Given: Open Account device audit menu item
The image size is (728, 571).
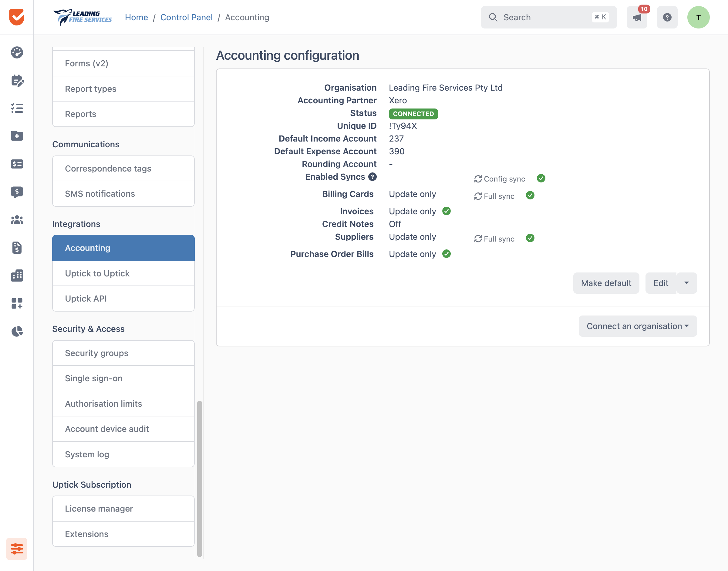Looking at the screenshot, I should tap(123, 429).
